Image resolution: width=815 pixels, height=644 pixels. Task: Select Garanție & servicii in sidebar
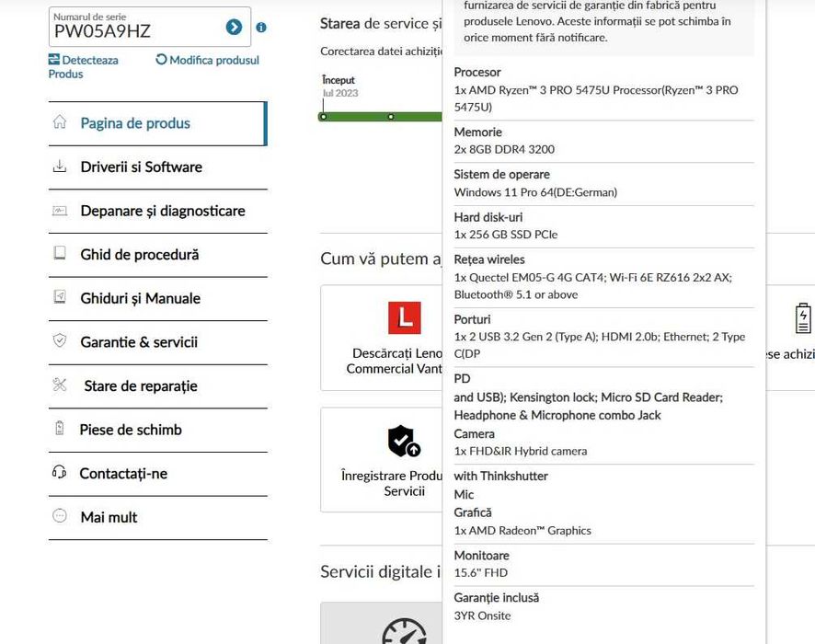139,342
